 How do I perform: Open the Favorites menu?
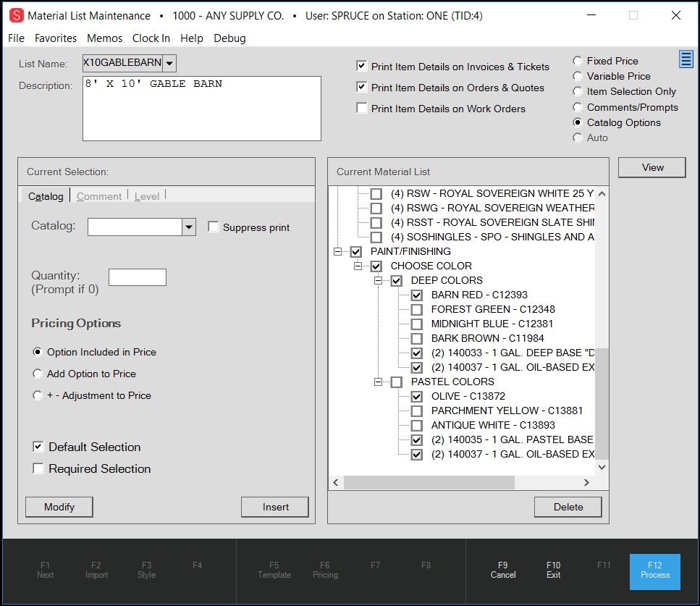(x=56, y=38)
